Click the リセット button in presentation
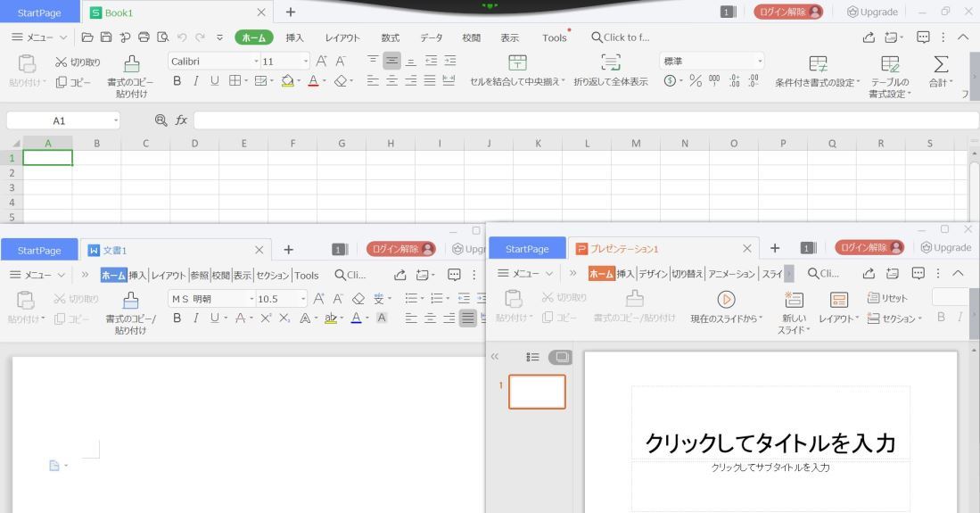Screen dimensions: 980x513 coord(887,298)
